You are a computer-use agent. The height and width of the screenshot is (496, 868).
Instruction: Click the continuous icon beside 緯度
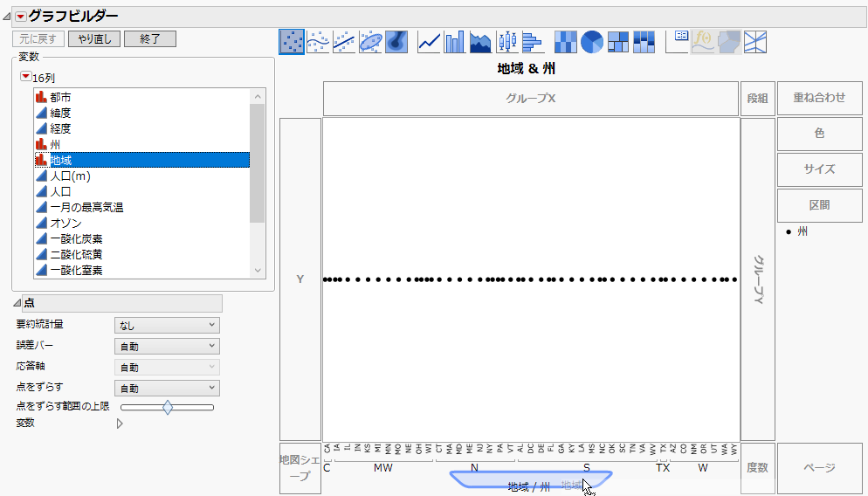[x=41, y=113]
